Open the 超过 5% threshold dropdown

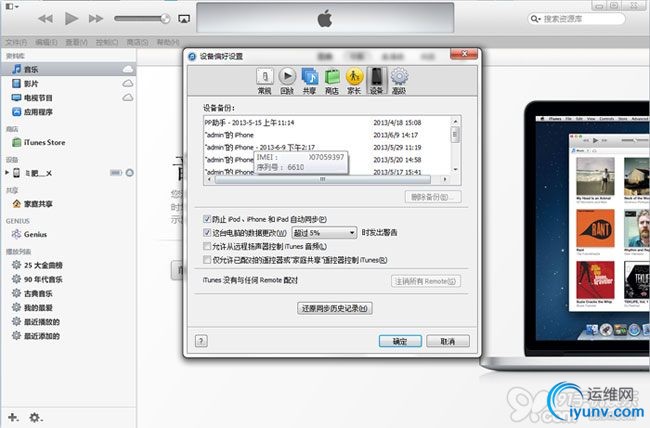(x=324, y=233)
